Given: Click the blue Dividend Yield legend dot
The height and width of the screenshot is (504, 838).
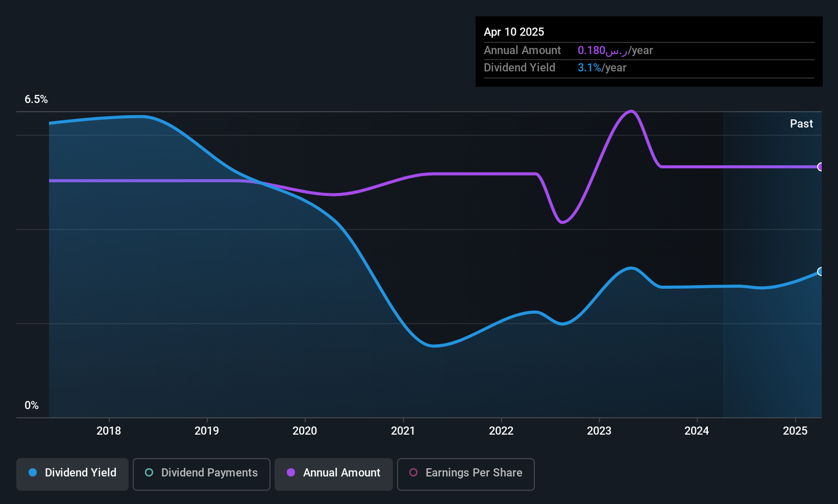Looking at the screenshot, I should point(33,472).
